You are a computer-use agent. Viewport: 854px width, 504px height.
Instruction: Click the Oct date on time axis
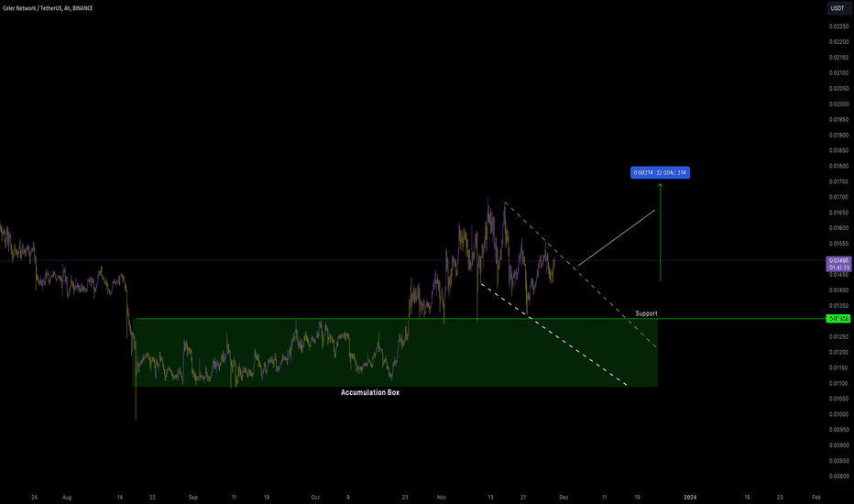tap(315, 498)
